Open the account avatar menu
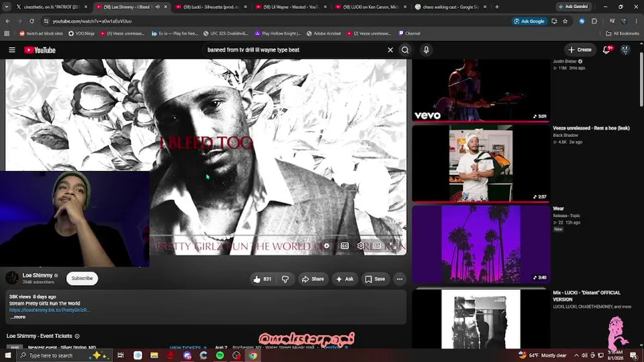Screen dimensions: 644x362 click(625, 50)
